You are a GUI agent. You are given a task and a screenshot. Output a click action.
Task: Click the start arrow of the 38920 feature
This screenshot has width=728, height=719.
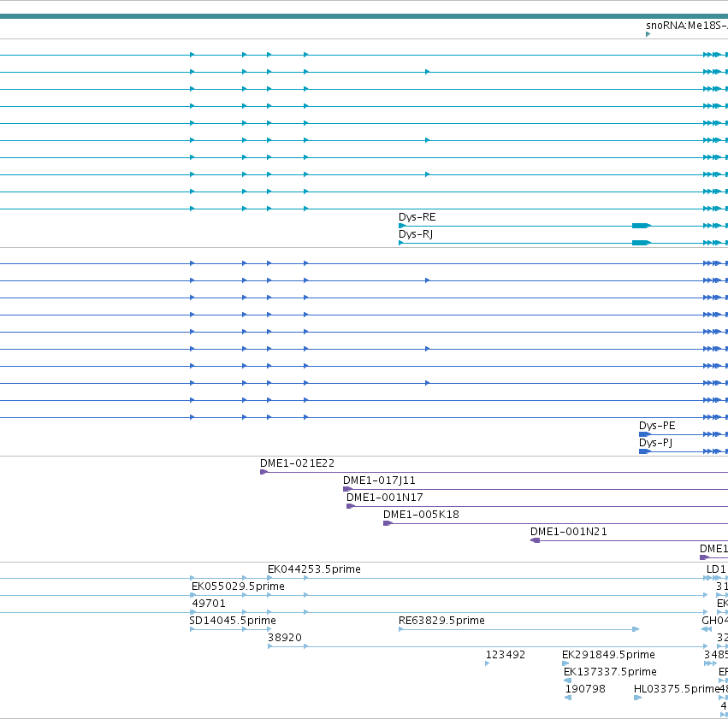coord(270,646)
